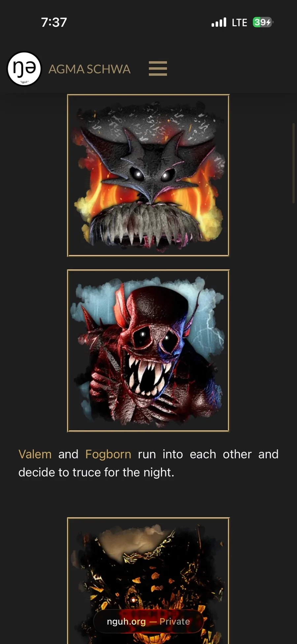The image size is (297, 644).
Task: Tap the nguh.org address text
Action: [x=126, y=622]
